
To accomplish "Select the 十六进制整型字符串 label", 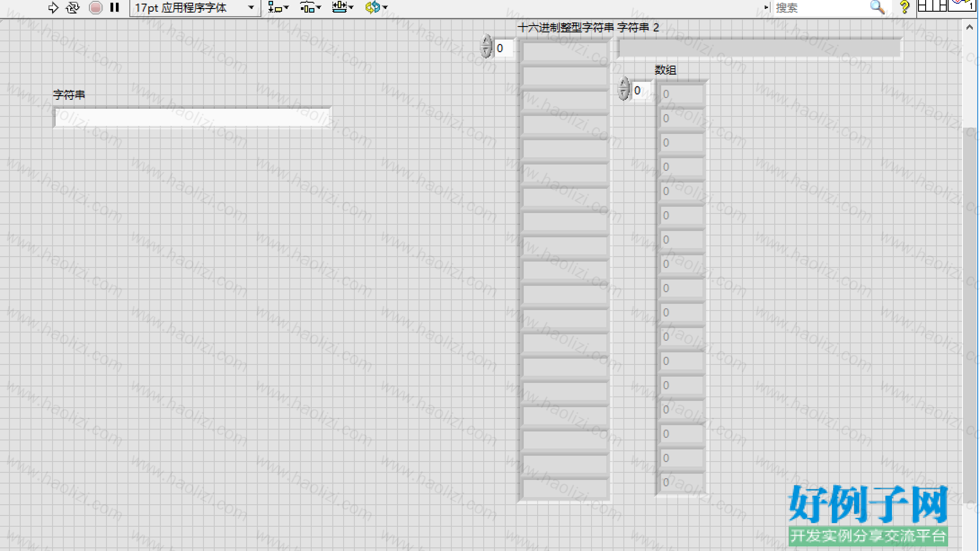I will [565, 27].
